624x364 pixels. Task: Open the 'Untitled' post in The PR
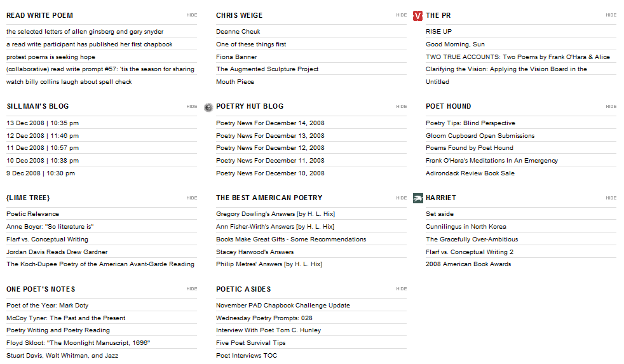[x=437, y=81]
